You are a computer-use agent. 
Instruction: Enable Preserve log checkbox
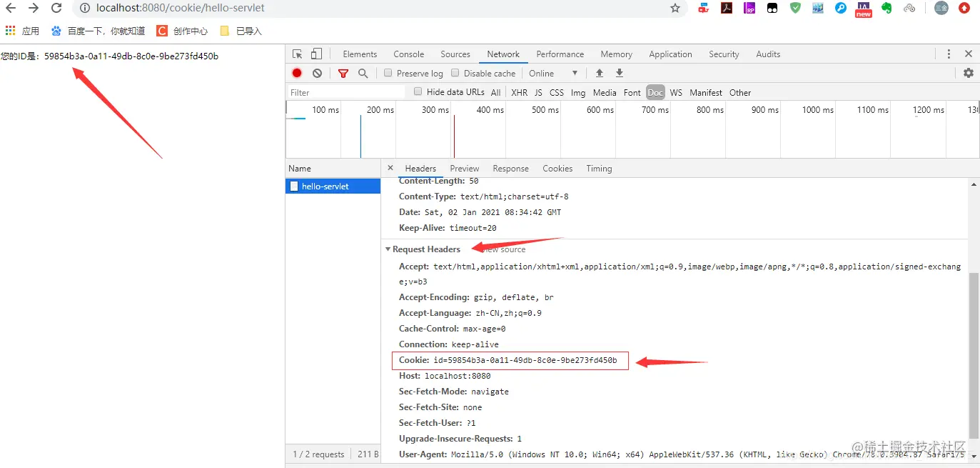[388, 73]
